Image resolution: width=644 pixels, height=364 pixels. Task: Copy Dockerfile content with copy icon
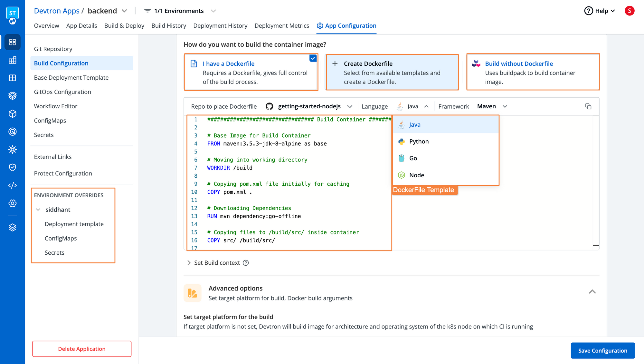tap(588, 106)
